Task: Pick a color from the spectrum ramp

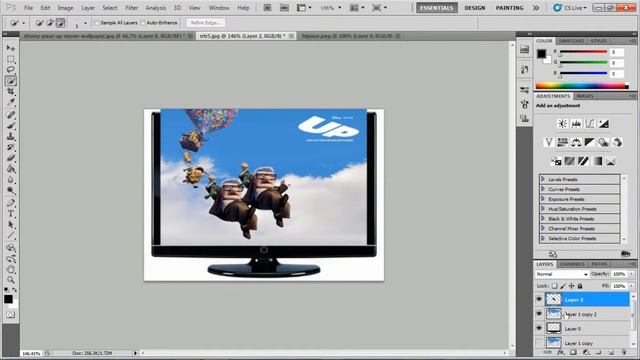Action: coord(580,86)
